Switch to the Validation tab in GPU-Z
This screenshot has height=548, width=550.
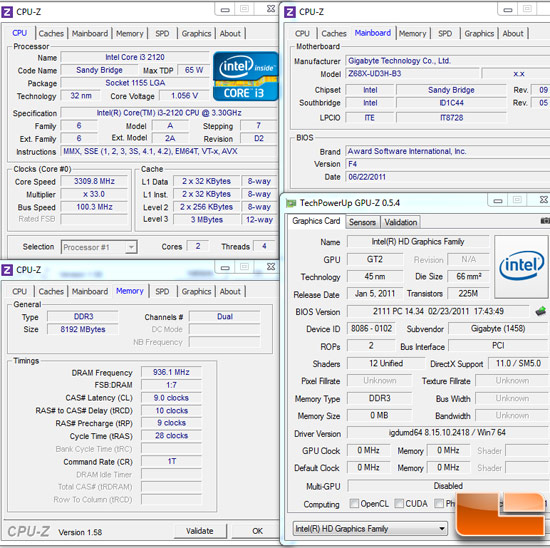point(401,222)
